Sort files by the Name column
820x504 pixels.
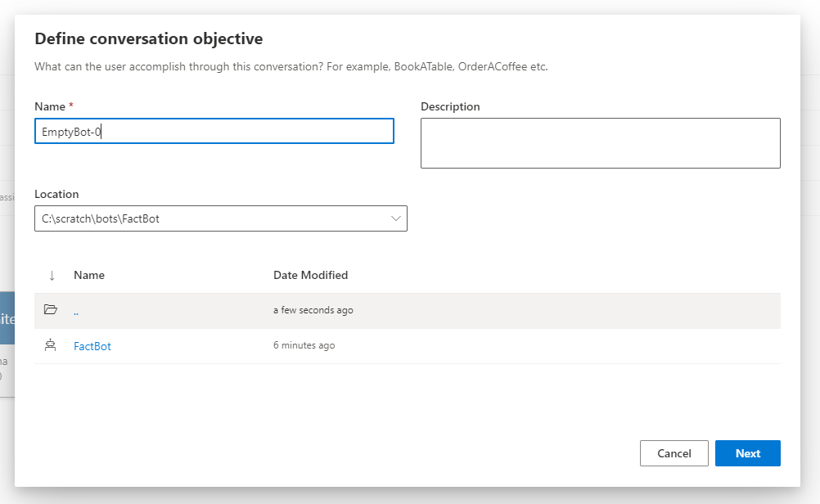tap(89, 275)
